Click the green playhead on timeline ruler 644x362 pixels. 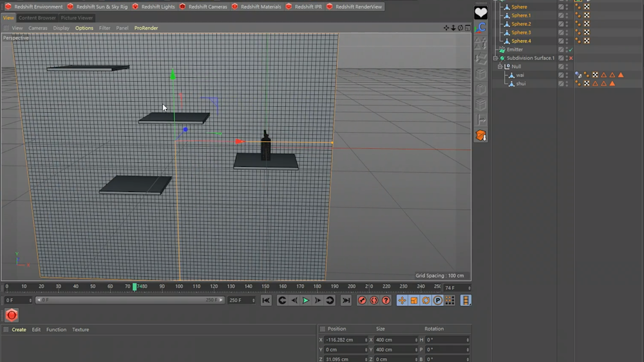click(135, 287)
